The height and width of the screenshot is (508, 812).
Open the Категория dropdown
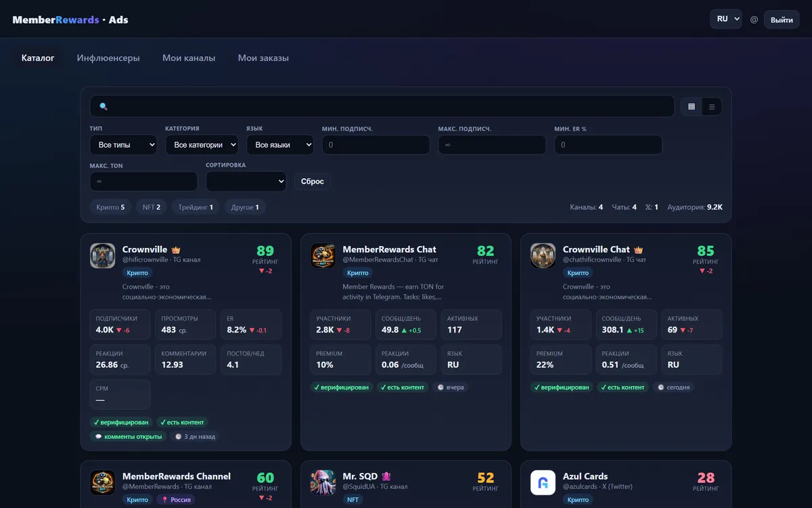(202, 145)
